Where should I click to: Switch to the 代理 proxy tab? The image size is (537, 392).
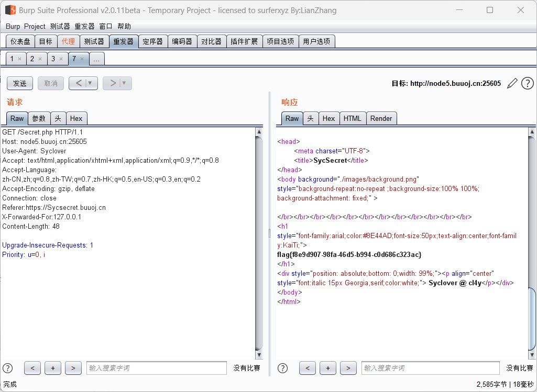(69, 41)
